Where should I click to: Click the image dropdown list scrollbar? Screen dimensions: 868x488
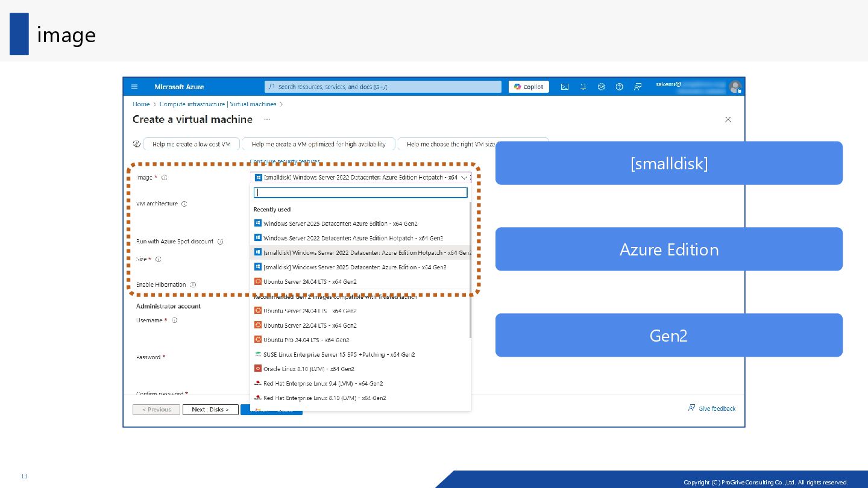click(x=470, y=270)
